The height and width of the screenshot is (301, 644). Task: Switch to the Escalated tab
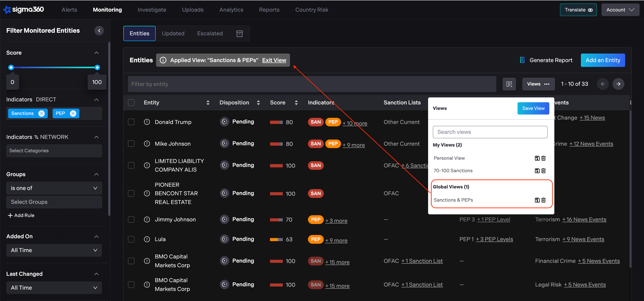[210, 34]
